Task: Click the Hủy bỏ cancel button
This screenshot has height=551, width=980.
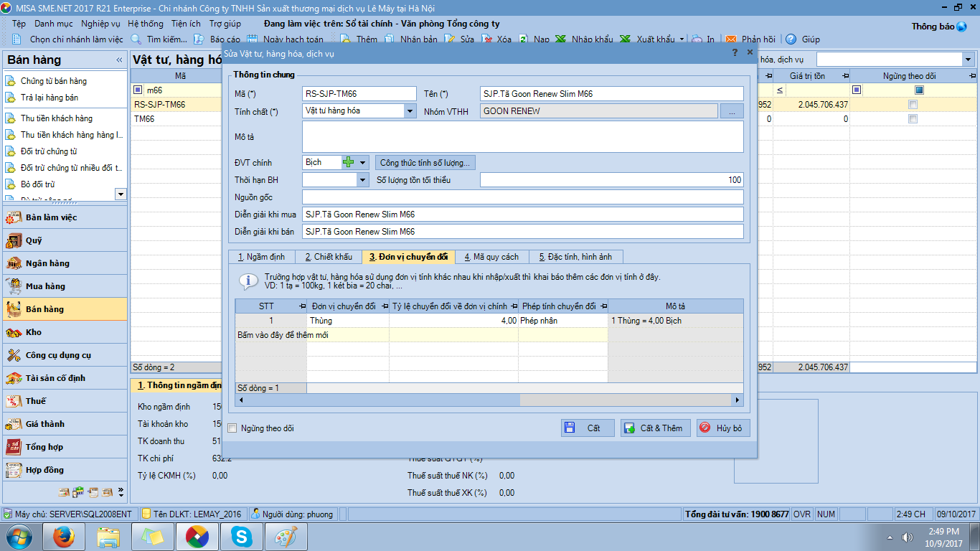Action: (x=723, y=428)
